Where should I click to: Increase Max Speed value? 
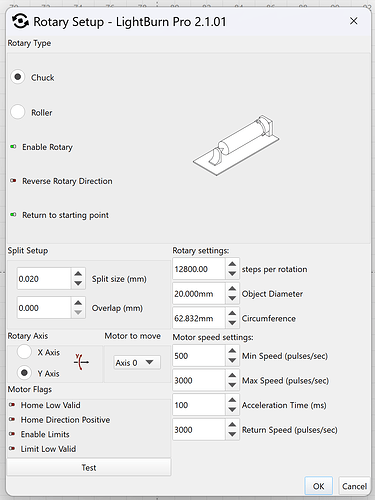click(232, 376)
